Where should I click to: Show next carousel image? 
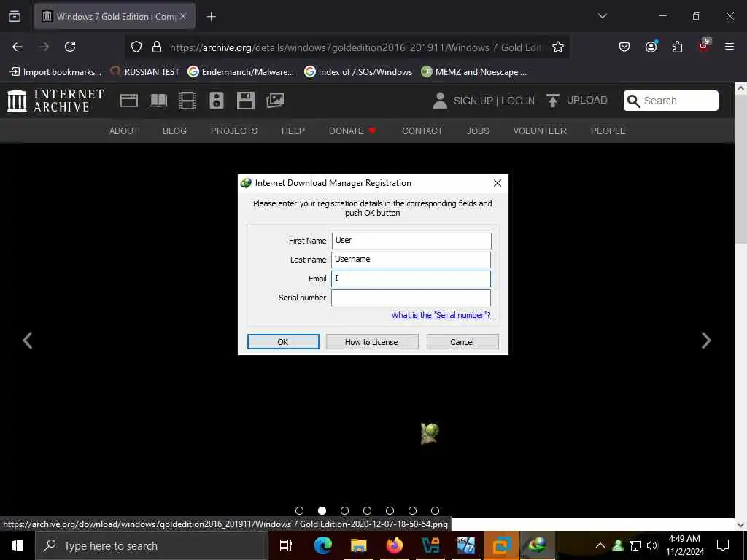706,341
